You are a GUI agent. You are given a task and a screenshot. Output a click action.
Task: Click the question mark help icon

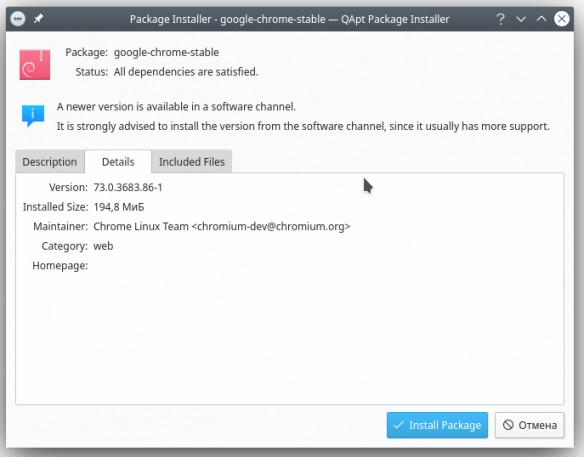click(500, 19)
